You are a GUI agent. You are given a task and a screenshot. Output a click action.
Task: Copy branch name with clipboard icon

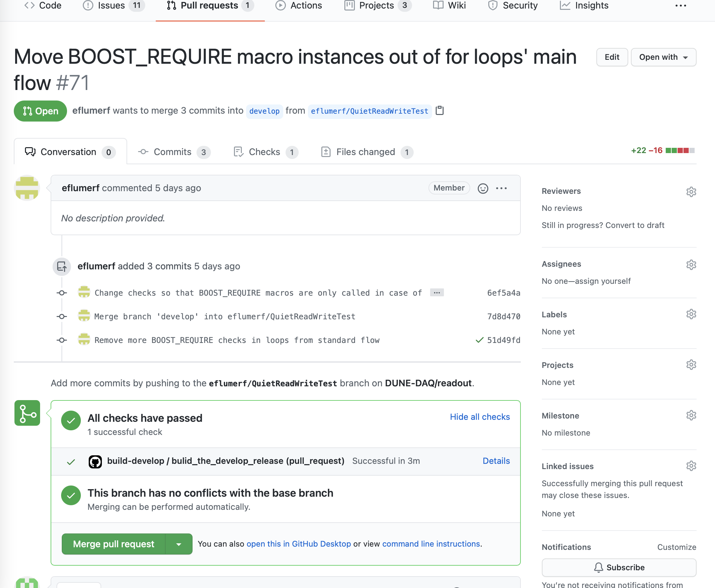[440, 111]
